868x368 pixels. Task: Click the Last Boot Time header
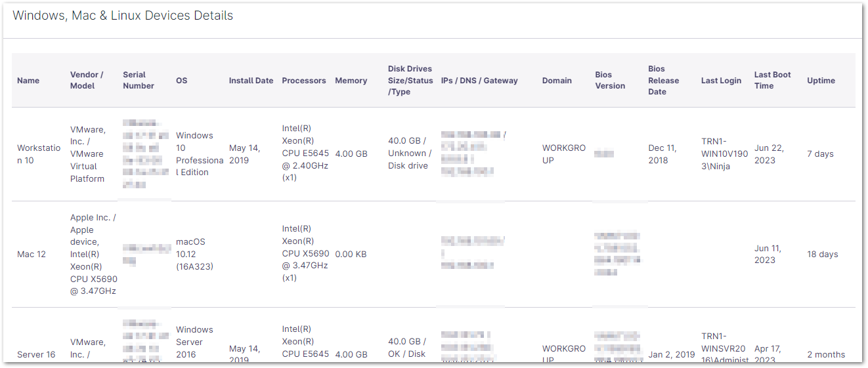772,80
